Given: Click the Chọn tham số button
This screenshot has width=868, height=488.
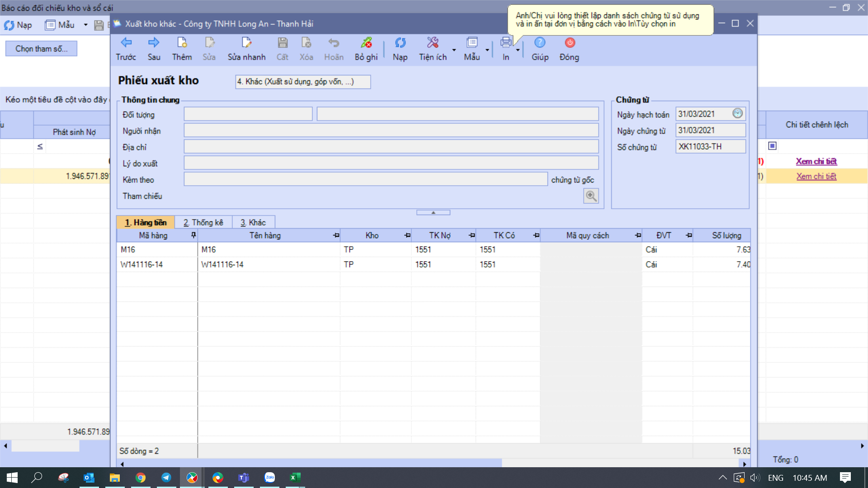Looking at the screenshot, I should click(x=41, y=49).
